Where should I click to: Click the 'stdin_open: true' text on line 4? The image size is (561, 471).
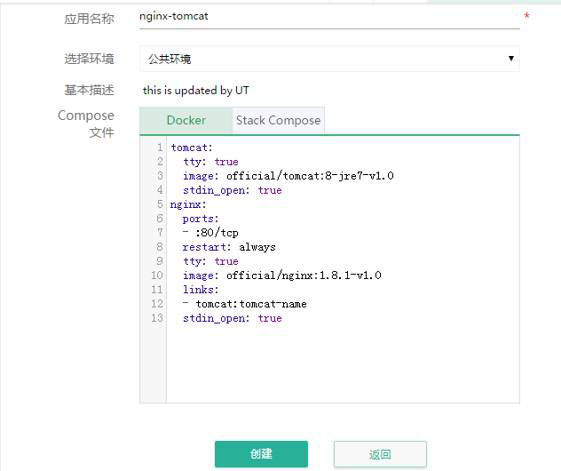pos(232,190)
